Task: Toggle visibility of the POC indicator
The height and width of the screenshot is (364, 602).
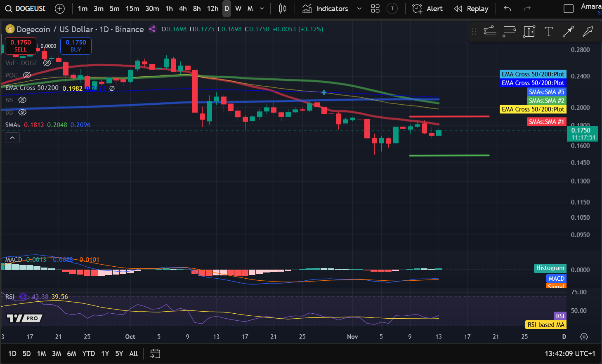Action: tap(27, 75)
